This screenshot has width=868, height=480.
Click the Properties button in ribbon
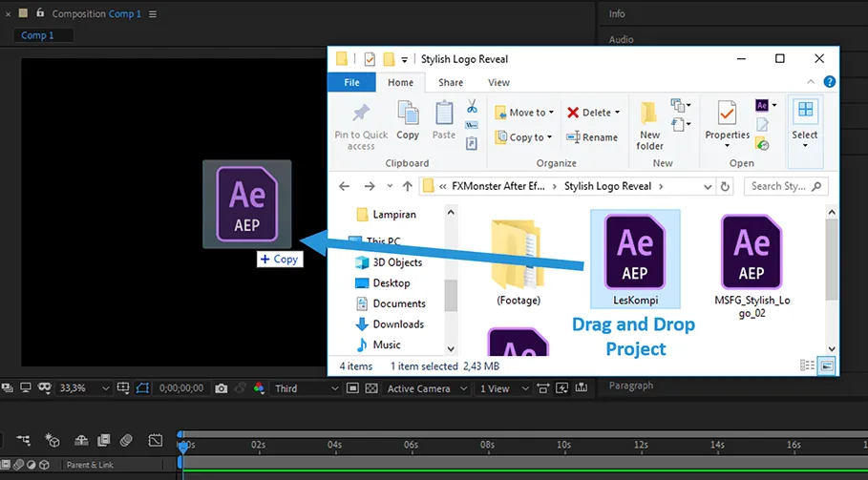coord(727,124)
